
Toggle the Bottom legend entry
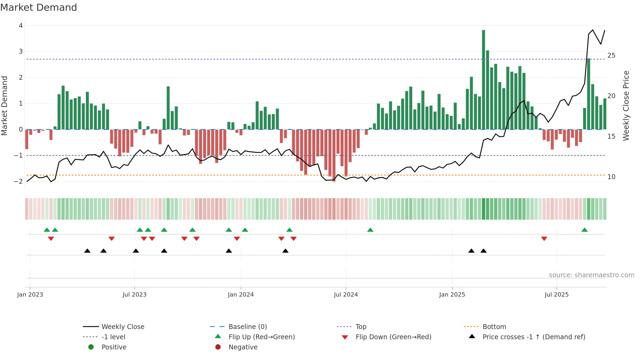coord(485,327)
